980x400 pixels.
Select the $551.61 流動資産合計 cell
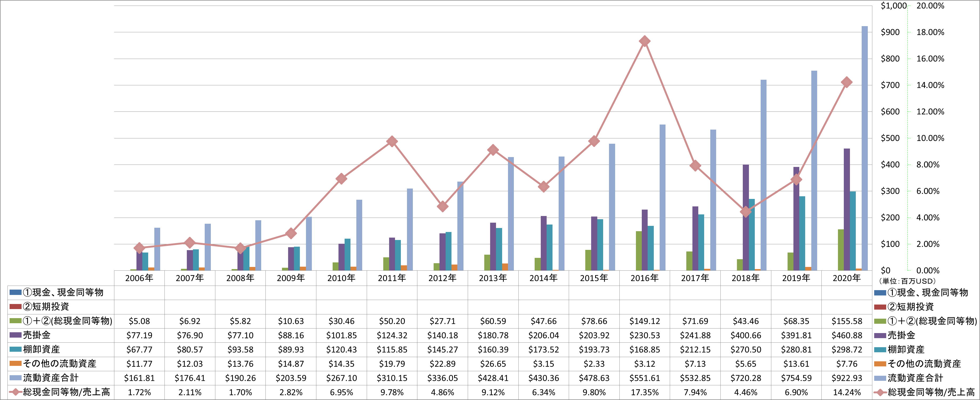pyautogui.click(x=644, y=378)
